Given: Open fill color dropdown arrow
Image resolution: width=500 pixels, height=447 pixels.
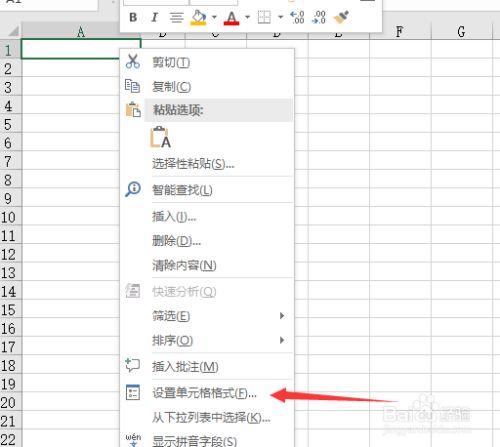Looking at the screenshot, I should 214,17.
